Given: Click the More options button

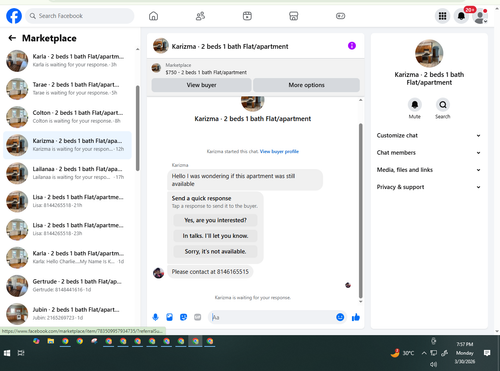Looking at the screenshot, I should (306, 85).
